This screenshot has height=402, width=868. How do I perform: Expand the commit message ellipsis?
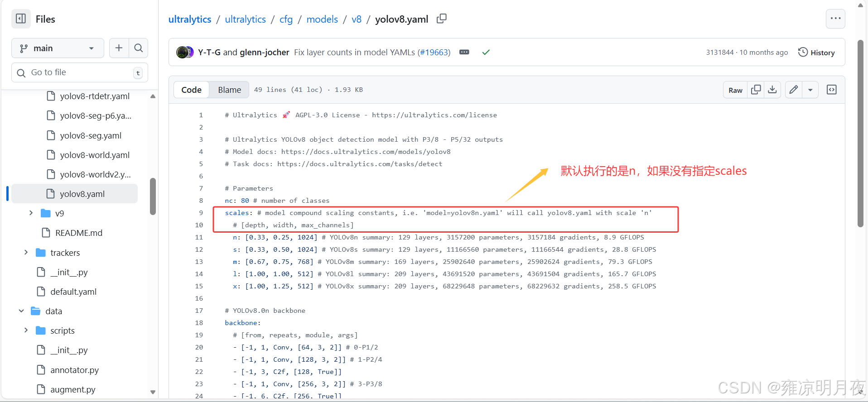[464, 52]
